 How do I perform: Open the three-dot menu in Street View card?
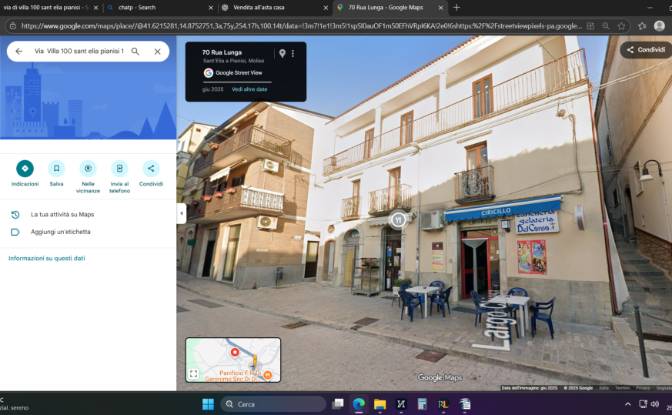pyautogui.click(x=293, y=54)
